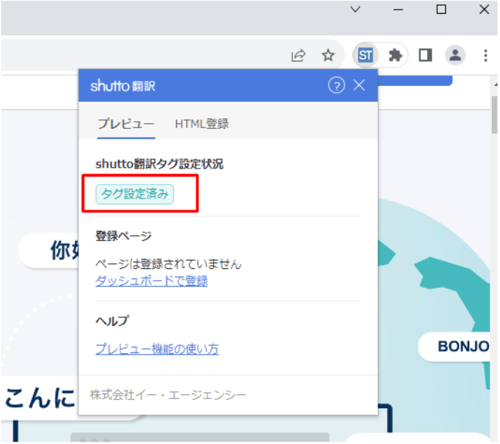Click the page vertical scrollbar thumb

[x=494, y=115]
